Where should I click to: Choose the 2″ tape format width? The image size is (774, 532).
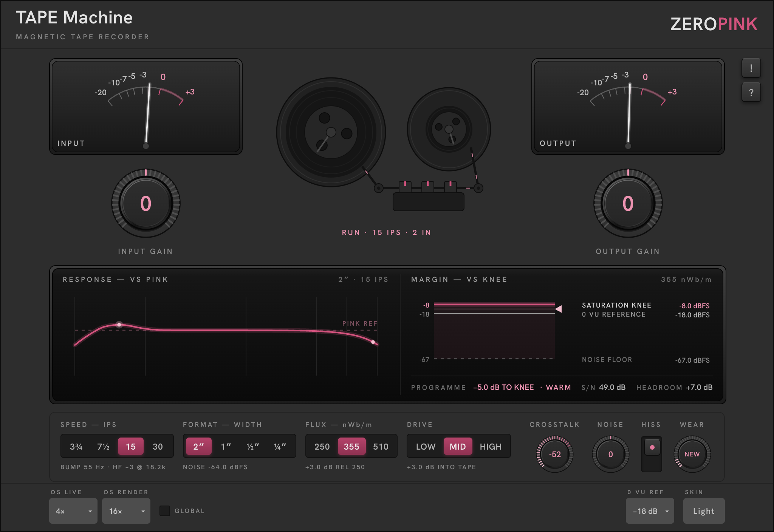[199, 447]
